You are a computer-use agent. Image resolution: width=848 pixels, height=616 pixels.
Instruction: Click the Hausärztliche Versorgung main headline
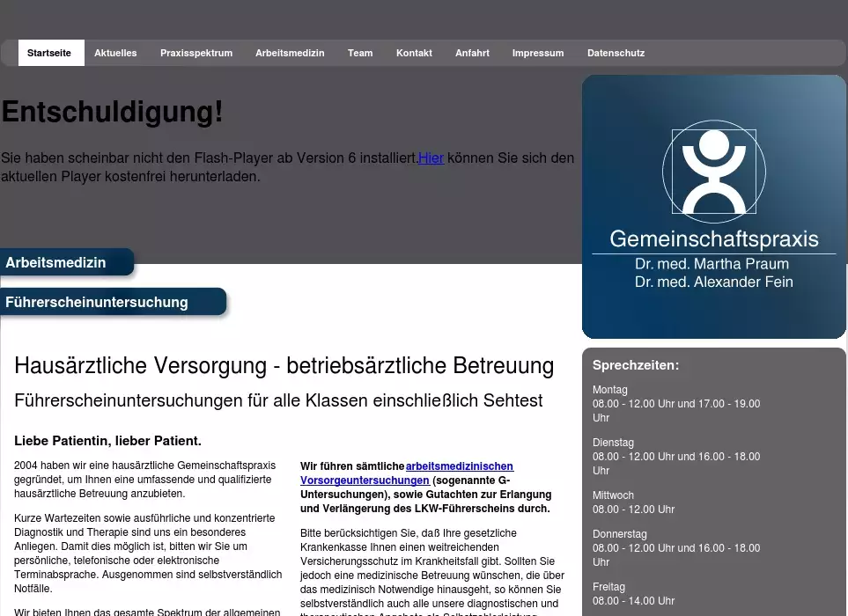tap(284, 366)
